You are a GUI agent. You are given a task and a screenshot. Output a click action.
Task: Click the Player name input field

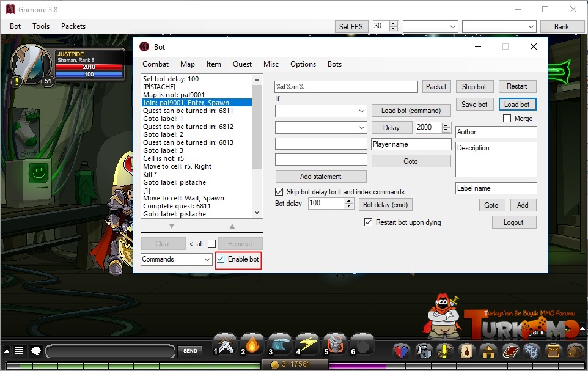pos(411,144)
